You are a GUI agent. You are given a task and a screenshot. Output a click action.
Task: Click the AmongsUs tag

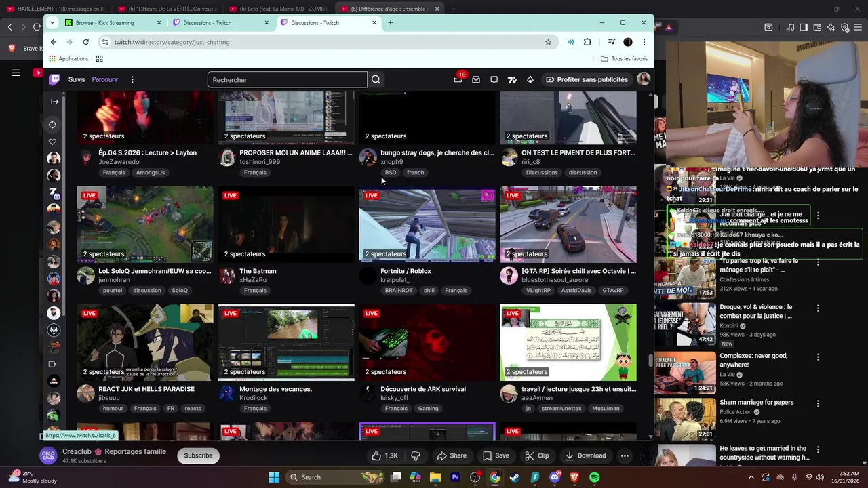pos(151,173)
